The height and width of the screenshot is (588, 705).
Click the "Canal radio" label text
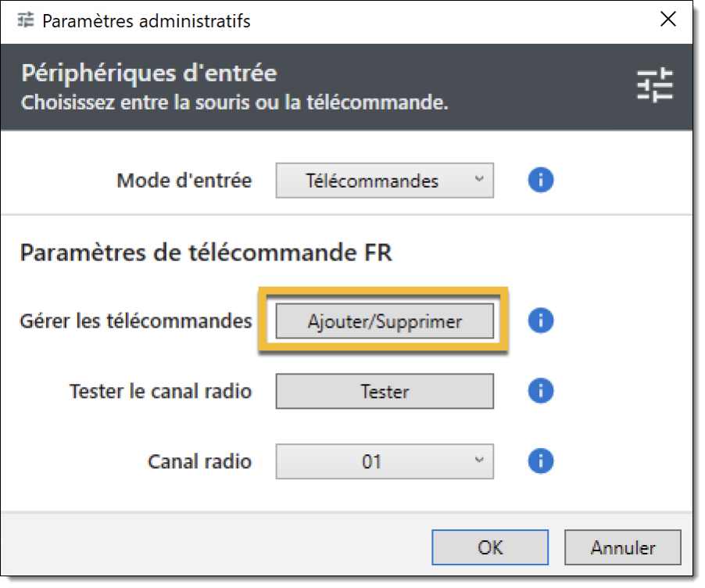[x=199, y=461]
